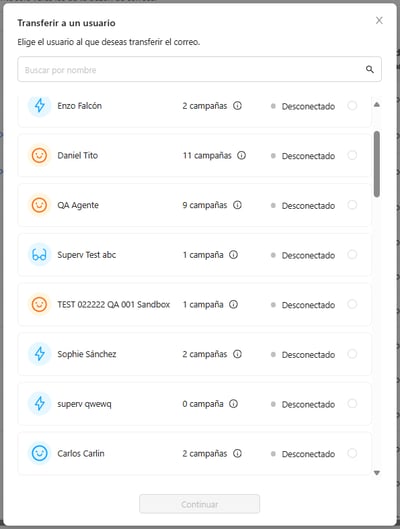
Task: Click the Continuar button
Action: 199,504
